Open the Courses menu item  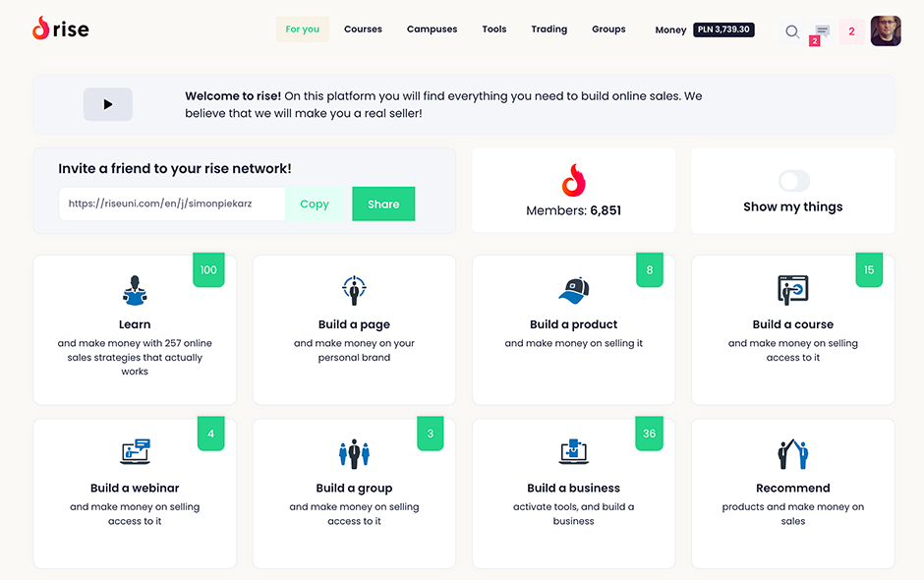click(363, 29)
